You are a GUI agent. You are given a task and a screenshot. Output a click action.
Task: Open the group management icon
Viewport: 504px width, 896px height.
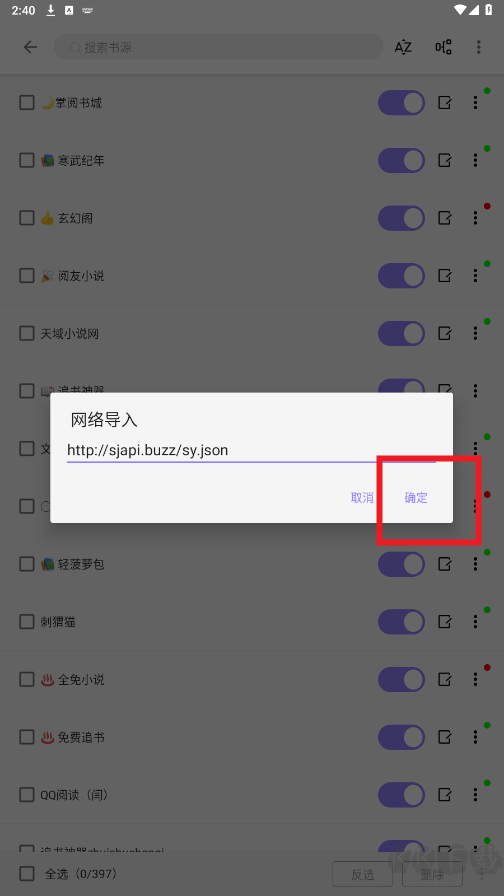tap(443, 47)
